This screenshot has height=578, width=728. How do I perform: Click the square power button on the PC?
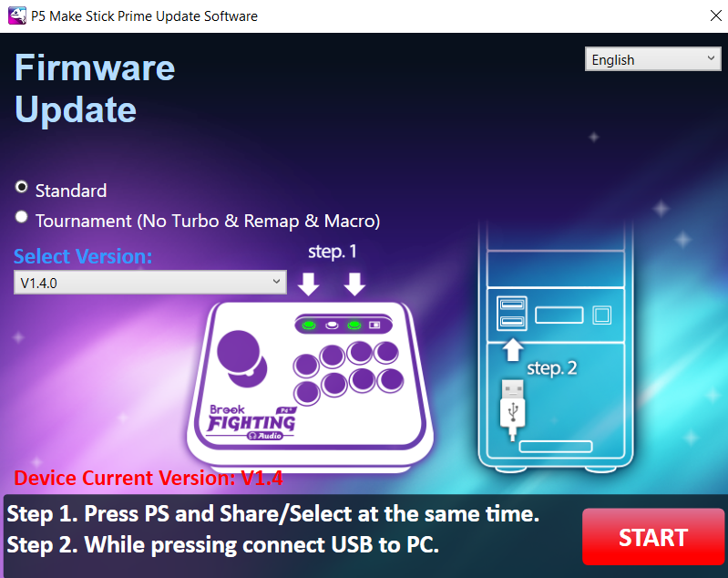(x=601, y=315)
